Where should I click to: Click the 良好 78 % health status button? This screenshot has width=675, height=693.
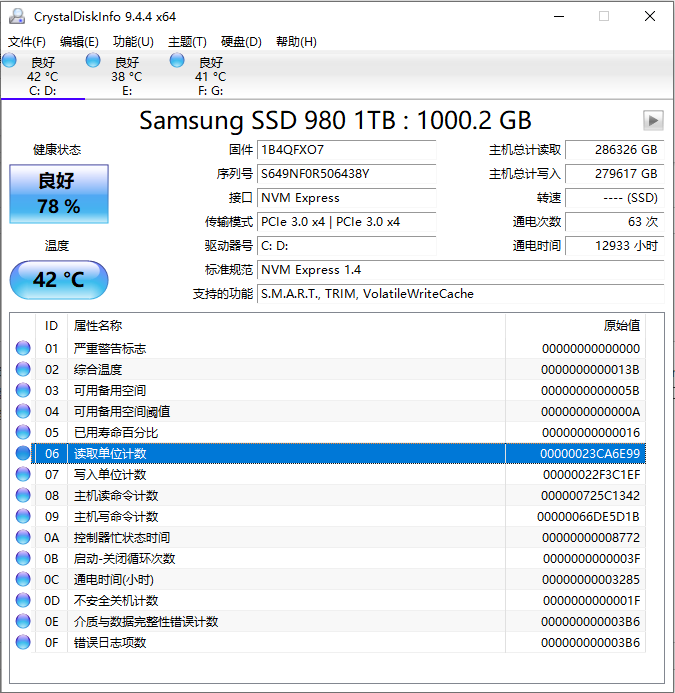click(59, 194)
